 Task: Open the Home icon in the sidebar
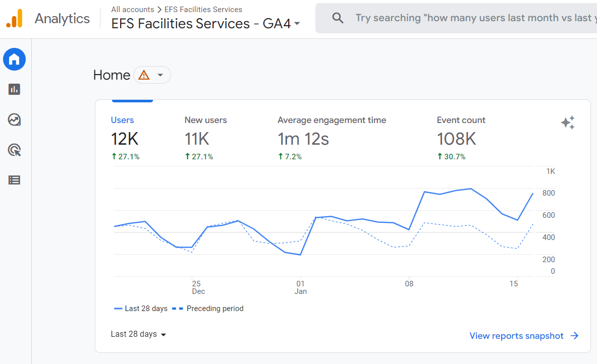[x=15, y=59]
